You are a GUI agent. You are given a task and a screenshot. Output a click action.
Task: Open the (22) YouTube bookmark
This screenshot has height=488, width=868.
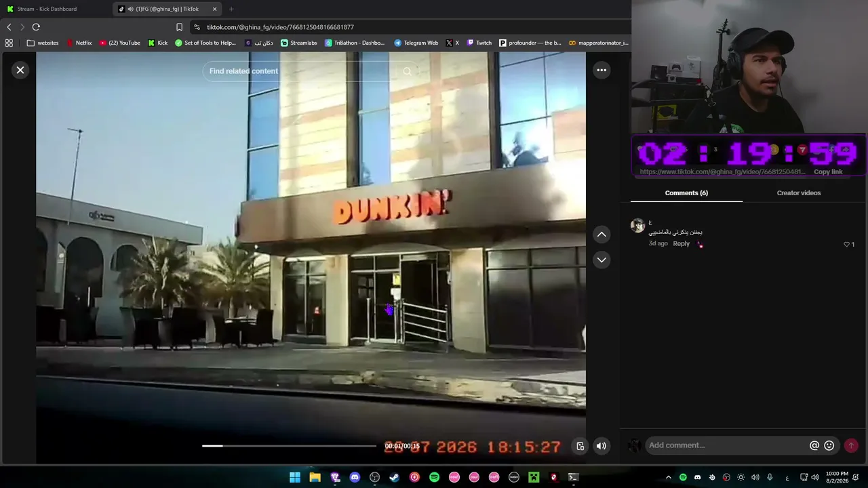[x=120, y=43]
